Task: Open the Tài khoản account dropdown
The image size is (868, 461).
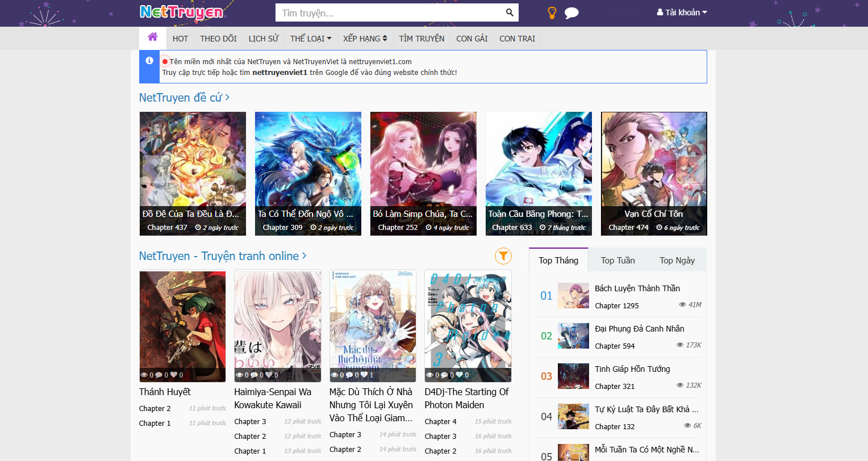Action: 682,12
